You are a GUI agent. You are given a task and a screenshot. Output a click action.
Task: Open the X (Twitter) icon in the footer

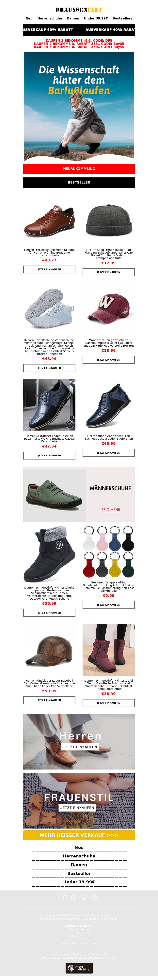(x=74, y=897)
